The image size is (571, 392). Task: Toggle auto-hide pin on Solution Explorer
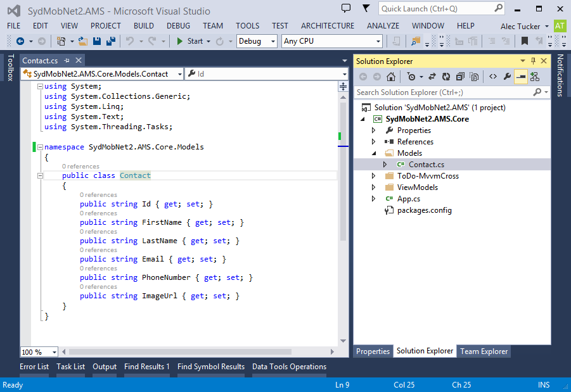point(533,61)
